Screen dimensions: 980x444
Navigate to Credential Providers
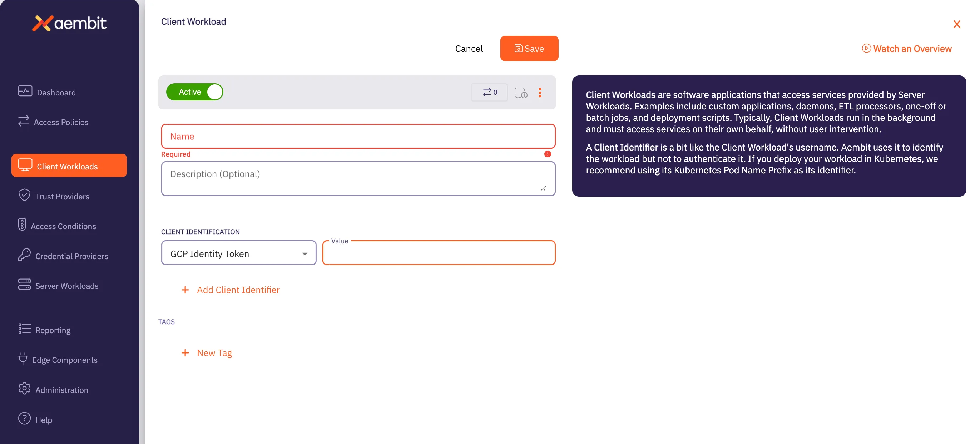click(x=72, y=256)
